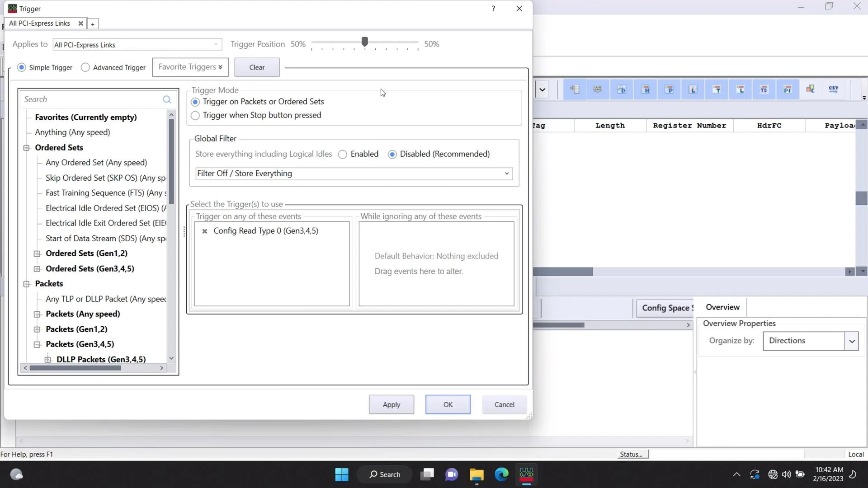Click the taskbar Search button
The image size is (868, 488).
385,474
